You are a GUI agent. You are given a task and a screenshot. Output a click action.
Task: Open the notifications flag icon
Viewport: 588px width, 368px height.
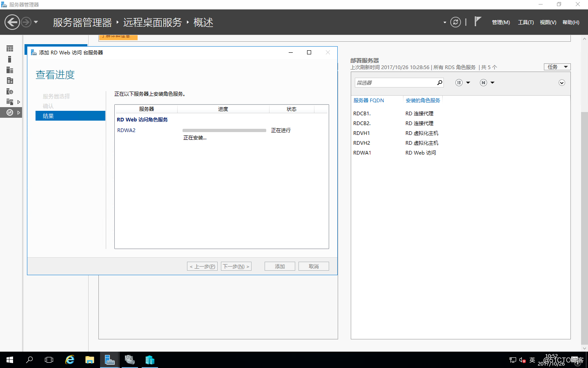coord(478,21)
